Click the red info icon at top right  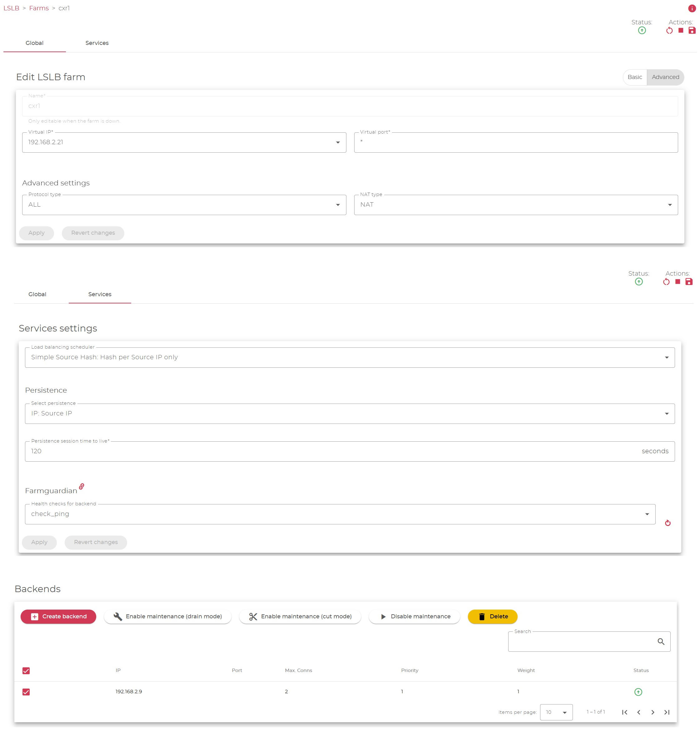tap(692, 8)
